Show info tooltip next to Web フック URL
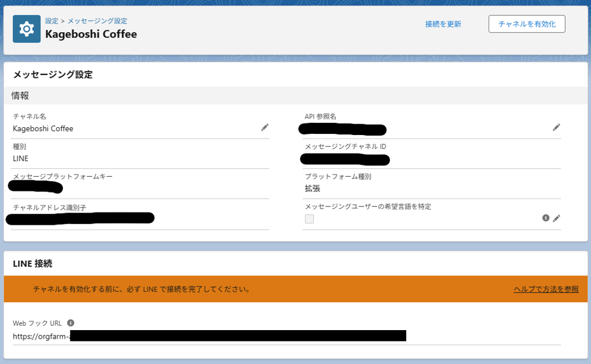Viewport: 591px width, 364px height. tap(70, 323)
